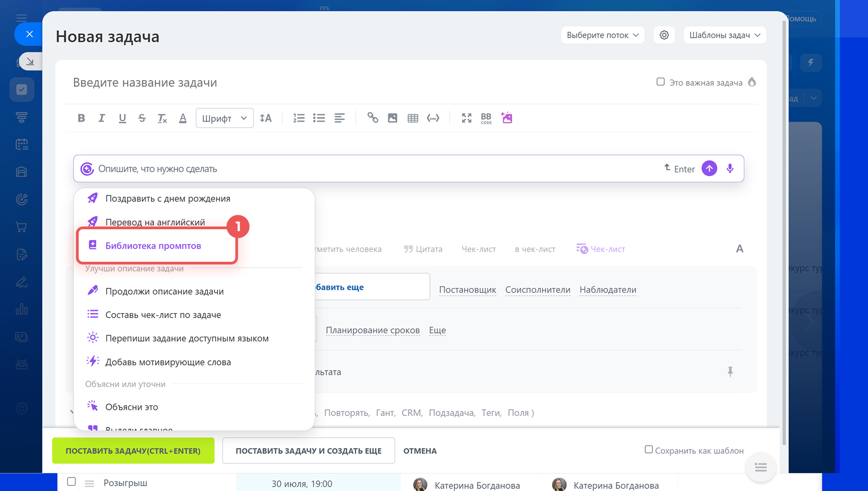Click purple AI Чек-лист button
The width and height of the screenshot is (868, 491).
tap(601, 249)
